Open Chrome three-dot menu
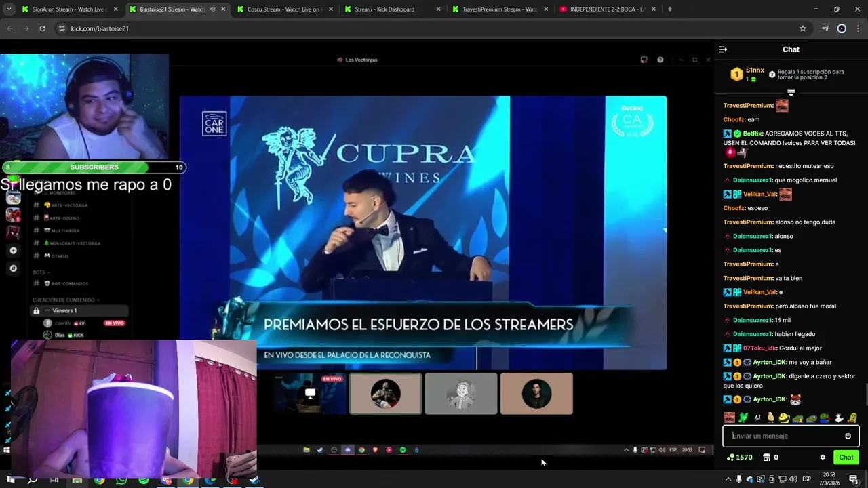The width and height of the screenshot is (868, 488). (858, 28)
